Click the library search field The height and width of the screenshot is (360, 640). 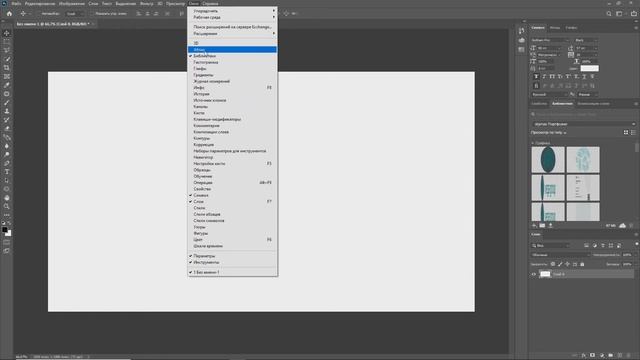click(x=583, y=114)
